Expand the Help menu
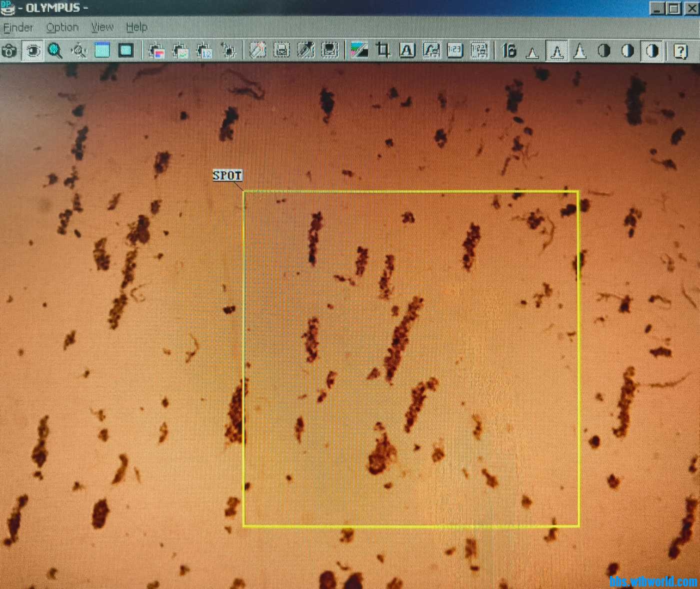This screenshot has height=589, width=700. point(136,27)
